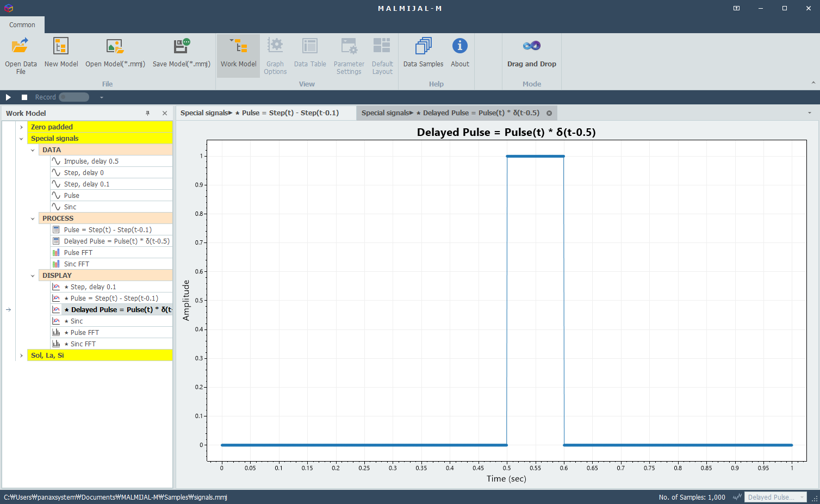Toggle the Record switch
This screenshot has height=504, width=820.
pyautogui.click(x=74, y=97)
